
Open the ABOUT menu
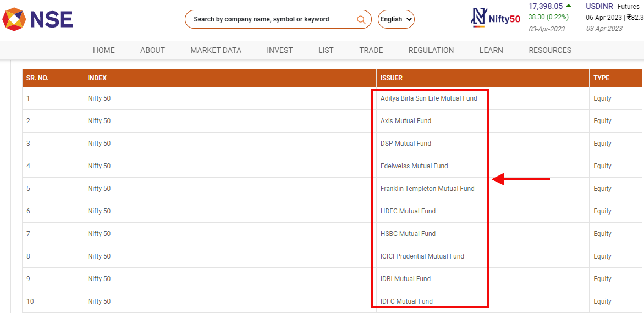[152, 51]
